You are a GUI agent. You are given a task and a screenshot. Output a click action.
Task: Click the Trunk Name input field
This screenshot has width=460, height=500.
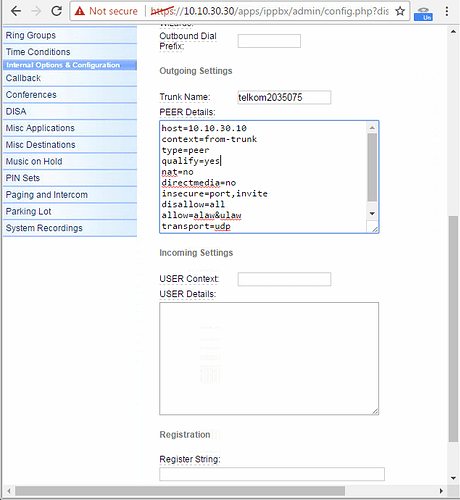pos(284,97)
